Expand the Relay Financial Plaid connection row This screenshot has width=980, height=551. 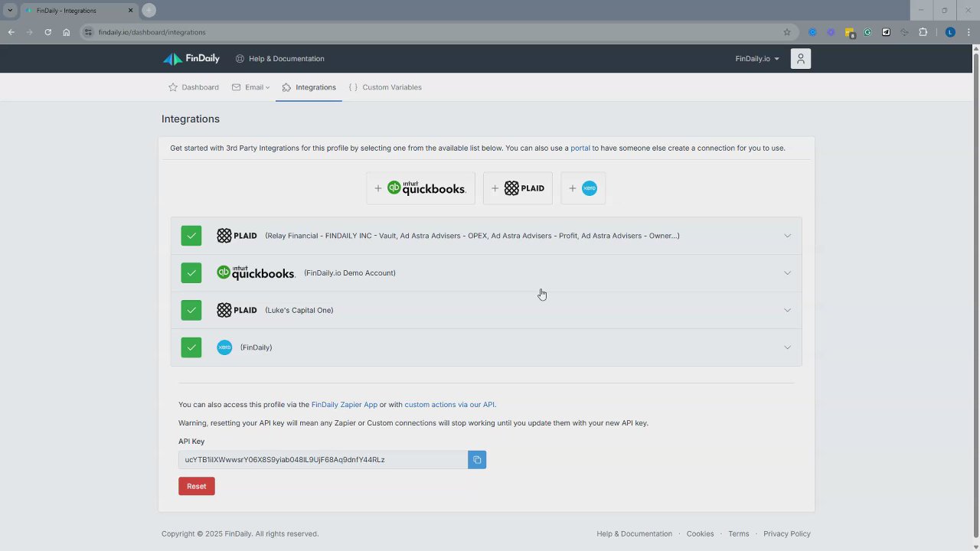[x=787, y=236]
